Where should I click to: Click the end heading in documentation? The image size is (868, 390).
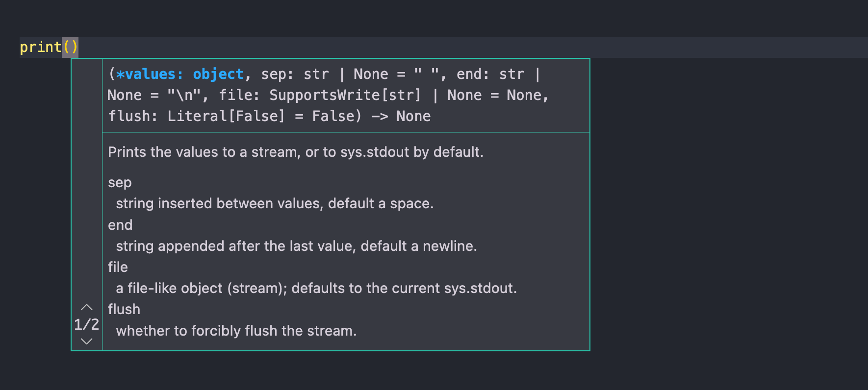[x=120, y=225]
